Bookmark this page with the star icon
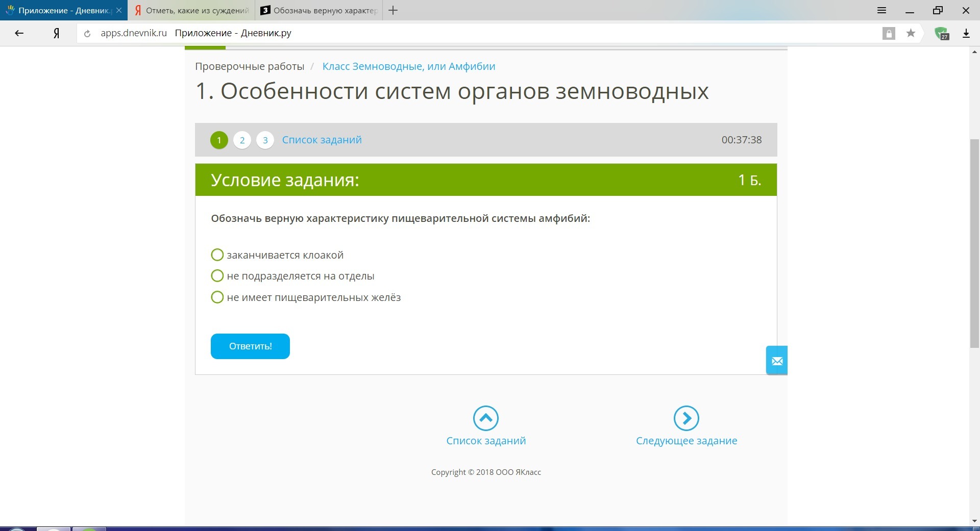980x531 pixels. tap(911, 33)
